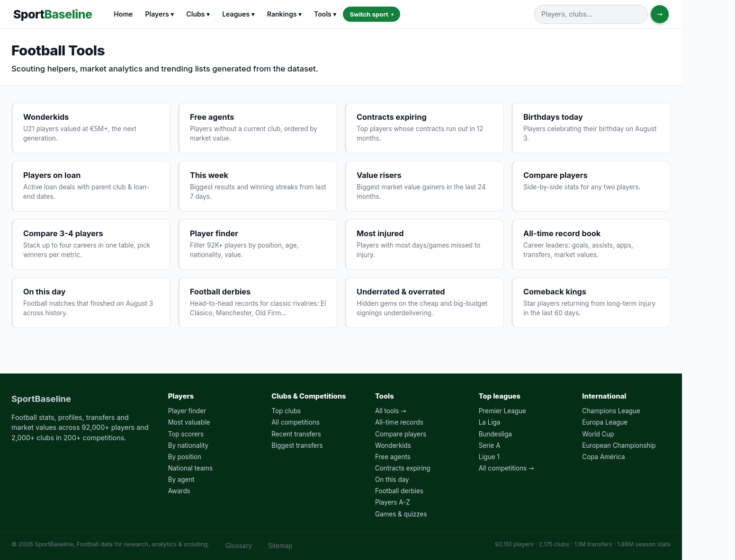Click the footer Top clubs link
The image size is (735, 560).
(286, 411)
